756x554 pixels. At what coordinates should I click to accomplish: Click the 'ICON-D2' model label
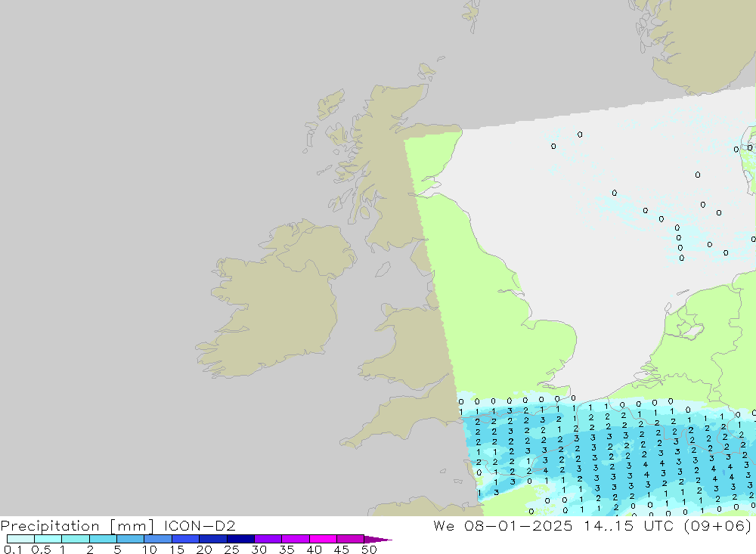coord(200,525)
